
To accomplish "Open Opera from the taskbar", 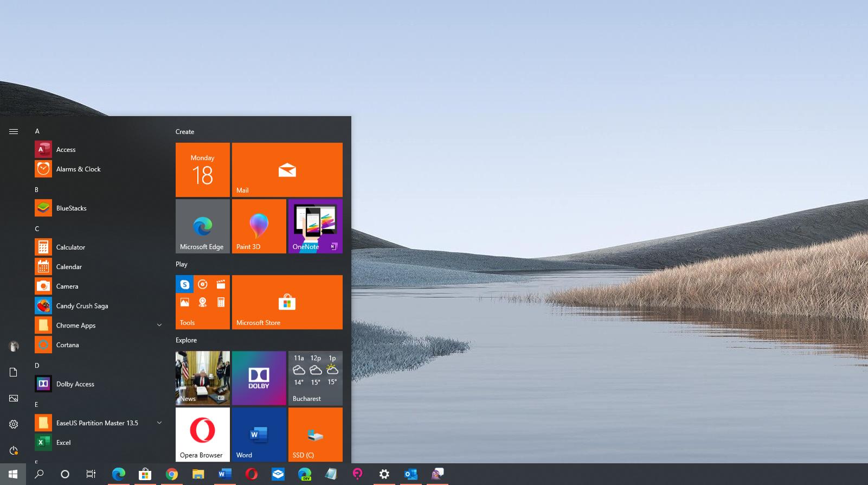I will click(x=251, y=474).
